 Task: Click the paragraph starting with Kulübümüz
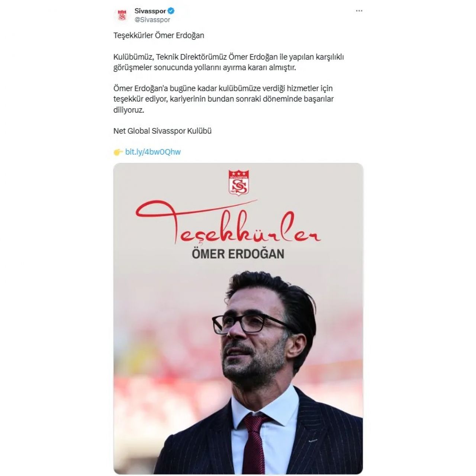229,62
